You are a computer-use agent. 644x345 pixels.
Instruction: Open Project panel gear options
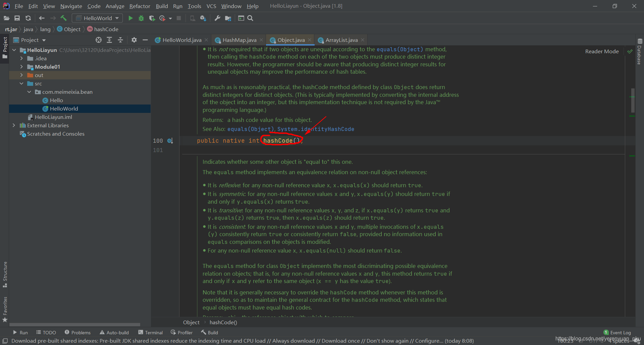click(x=134, y=40)
